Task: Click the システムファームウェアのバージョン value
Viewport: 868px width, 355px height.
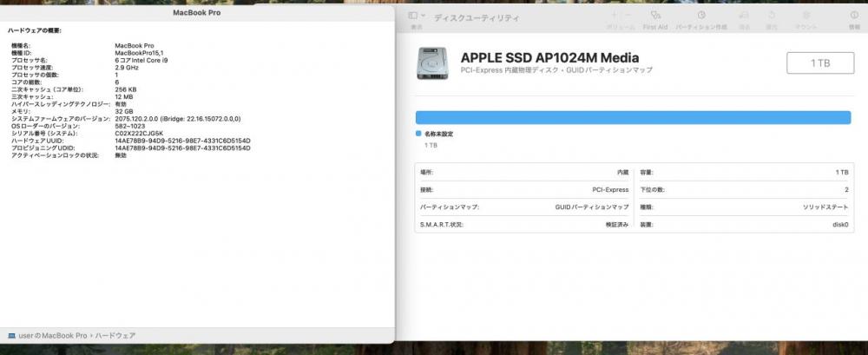Action: tap(178, 119)
